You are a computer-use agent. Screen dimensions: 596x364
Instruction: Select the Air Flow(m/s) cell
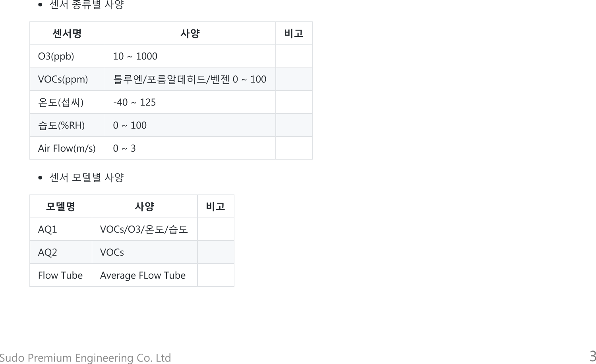67,148
